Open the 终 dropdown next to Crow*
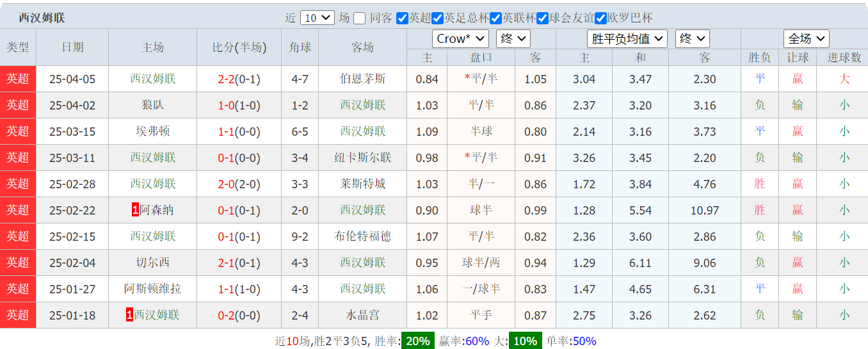This screenshot has height=349, width=868. coord(513,38)
